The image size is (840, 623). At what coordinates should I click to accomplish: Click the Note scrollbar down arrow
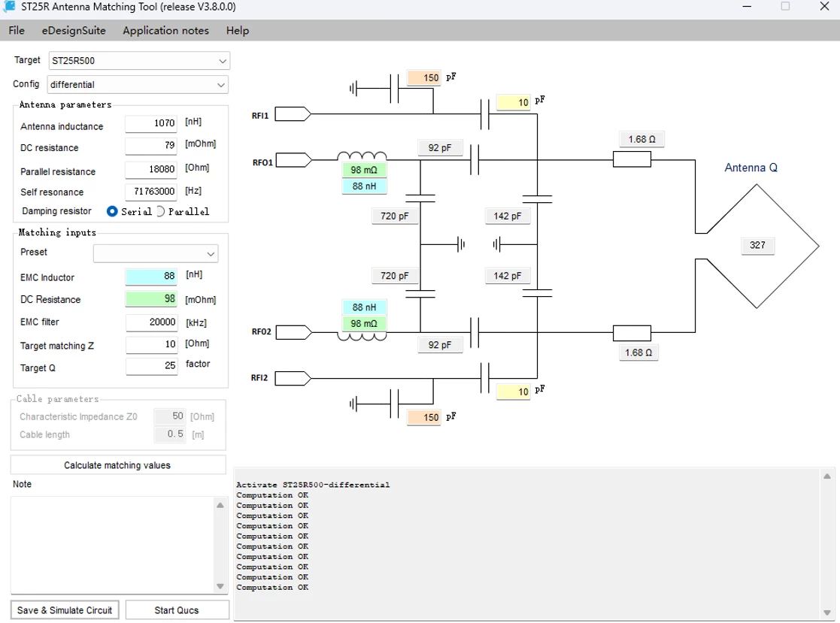[x=220, y=586]
